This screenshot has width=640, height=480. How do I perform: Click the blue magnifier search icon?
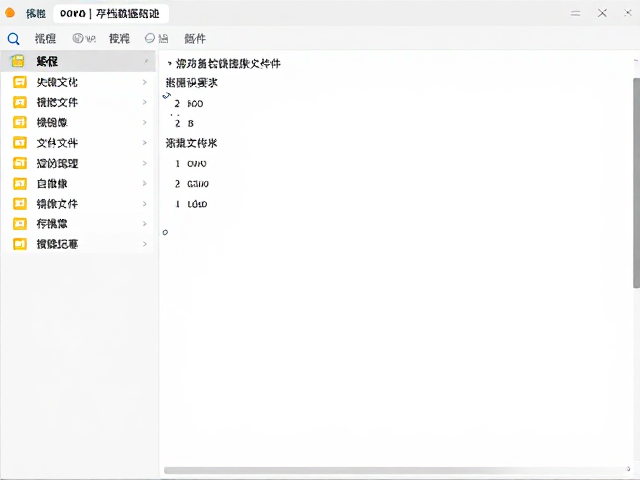(13, 39)
